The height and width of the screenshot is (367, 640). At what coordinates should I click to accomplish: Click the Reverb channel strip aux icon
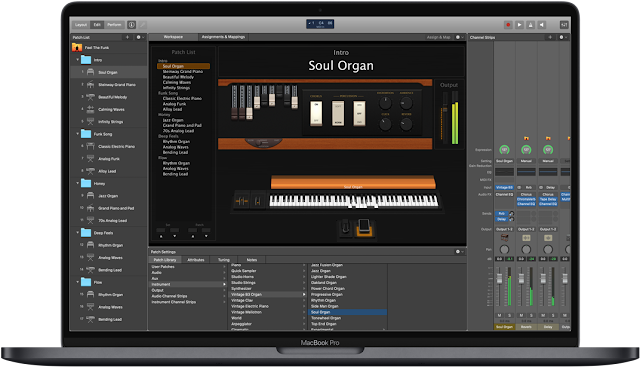click(526, 238)
